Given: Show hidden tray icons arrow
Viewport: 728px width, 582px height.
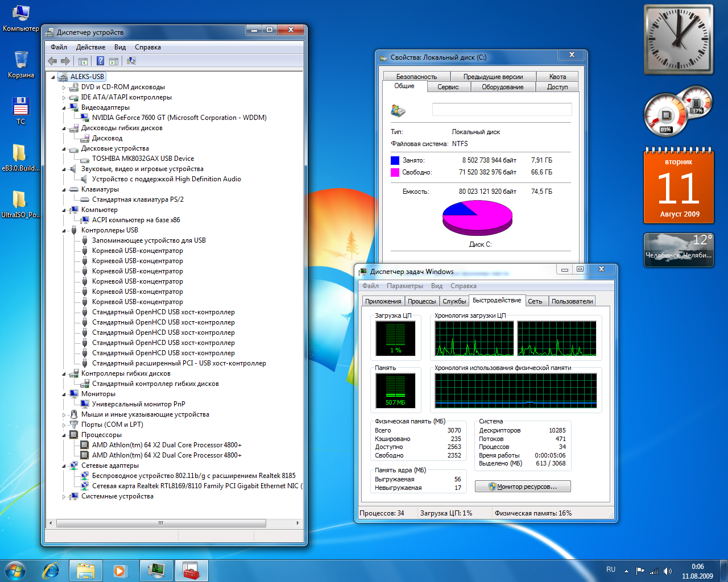Looking at the screenshot, I should (x=626, y=571).
